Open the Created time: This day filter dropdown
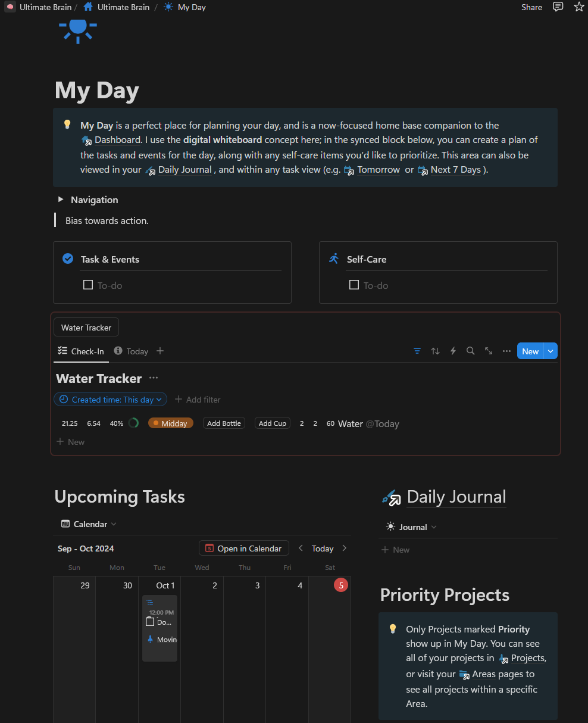 111,400
